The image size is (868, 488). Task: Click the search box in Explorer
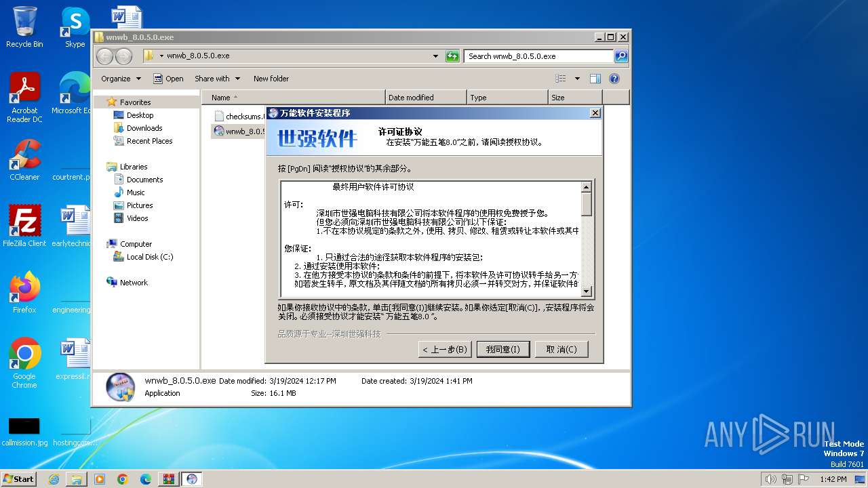point(538,56)
